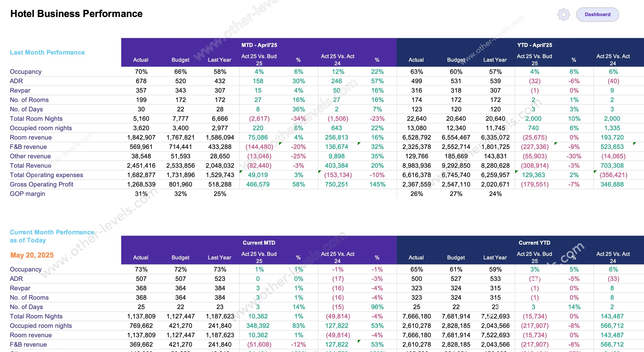Click the cell showing 750,251
The width and height of the screenshot is (644, 352).
[337, 184]
